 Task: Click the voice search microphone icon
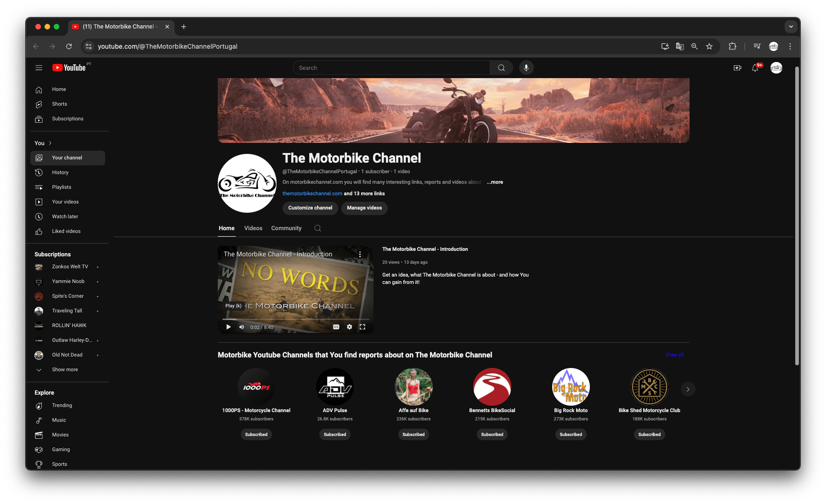pos(526,68)
